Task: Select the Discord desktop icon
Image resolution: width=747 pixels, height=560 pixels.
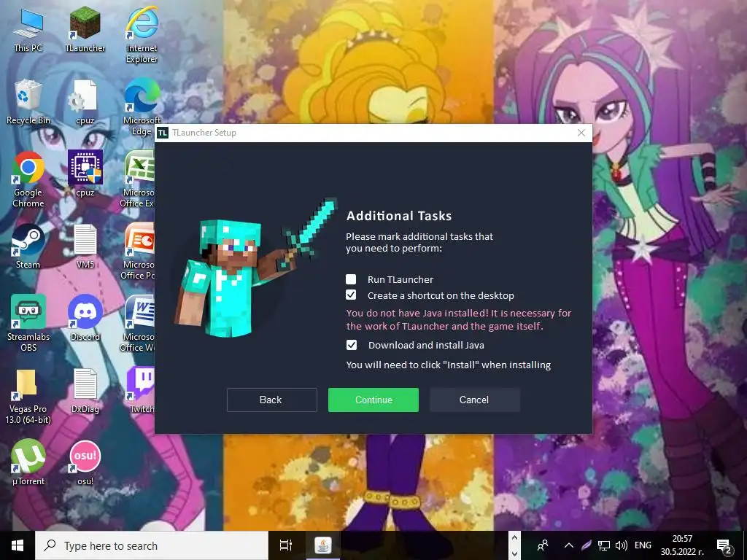Action: pyautogui.click(x=85, y=318)
